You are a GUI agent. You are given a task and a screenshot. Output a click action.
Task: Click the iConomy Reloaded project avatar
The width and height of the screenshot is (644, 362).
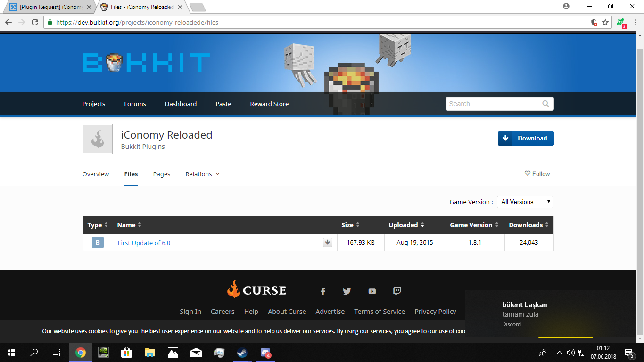tap(98, 139)
